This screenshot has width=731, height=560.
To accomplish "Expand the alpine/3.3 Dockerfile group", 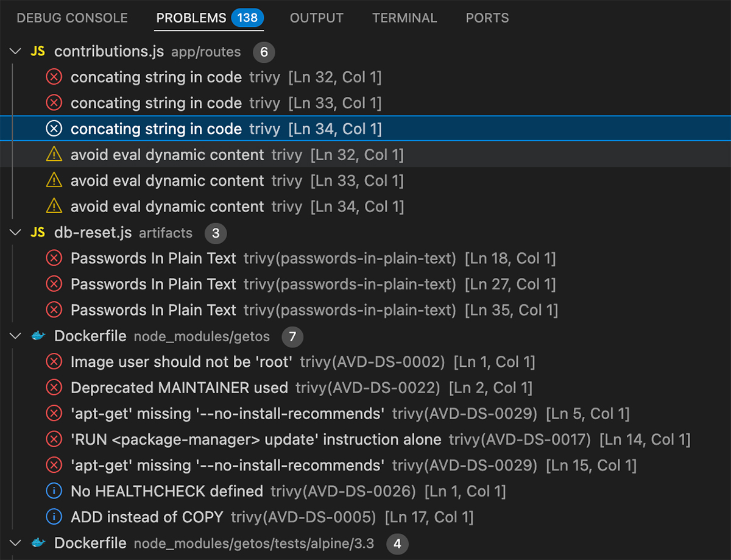I will [x=15, y=544].
